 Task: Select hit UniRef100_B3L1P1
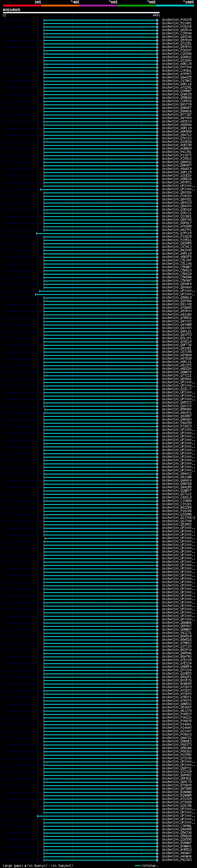tap(176, 338)
